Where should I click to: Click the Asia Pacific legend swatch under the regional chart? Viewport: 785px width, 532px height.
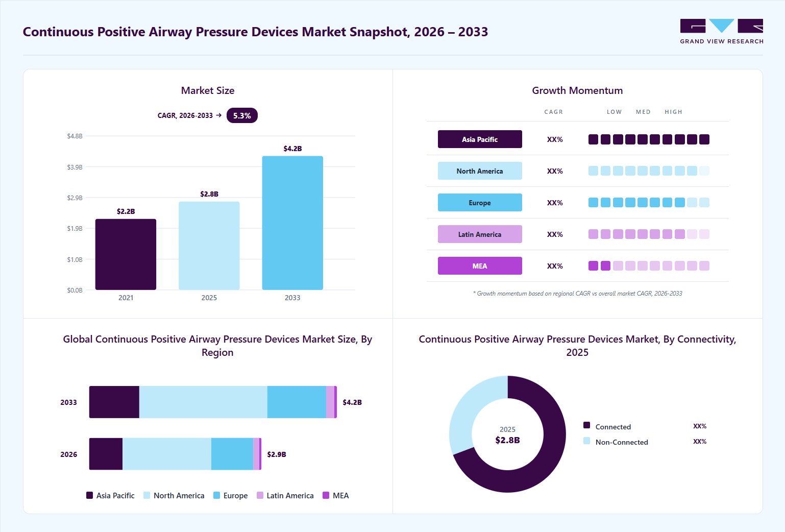pos(90,495)
